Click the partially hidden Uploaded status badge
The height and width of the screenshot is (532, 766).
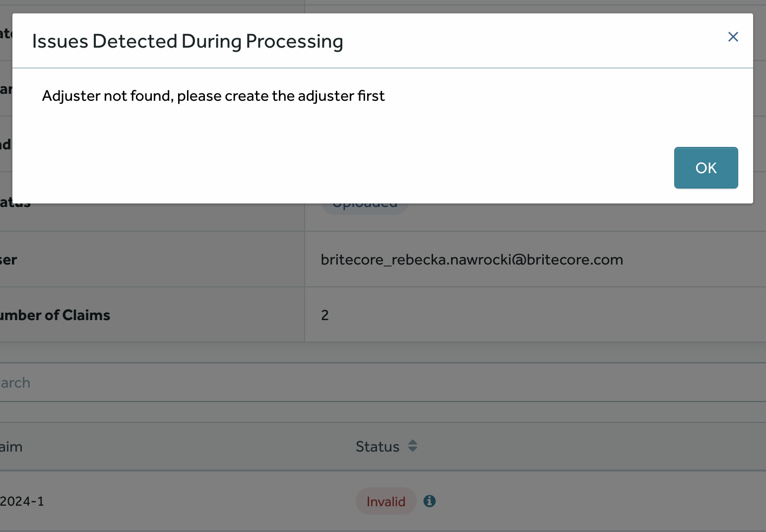[365, 207]
